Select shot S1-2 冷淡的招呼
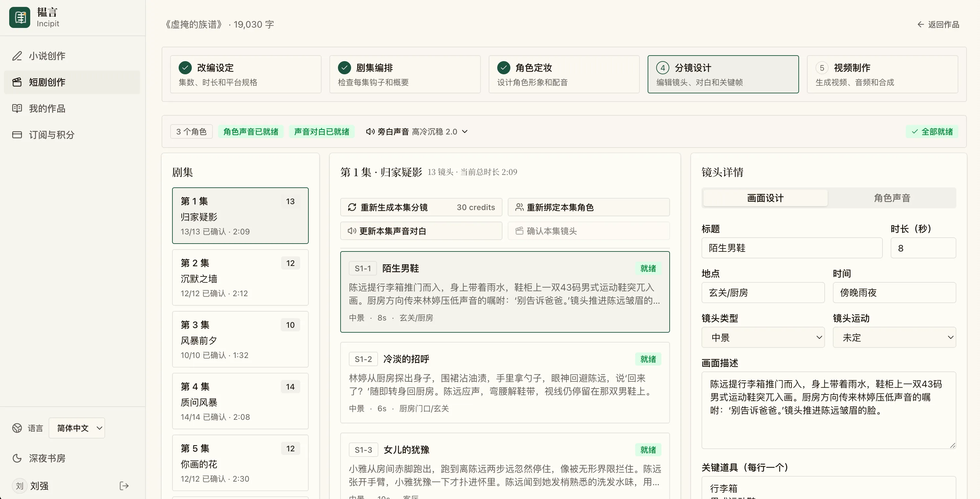Screen dimensions: 980x499 click(x=505, y=382)
